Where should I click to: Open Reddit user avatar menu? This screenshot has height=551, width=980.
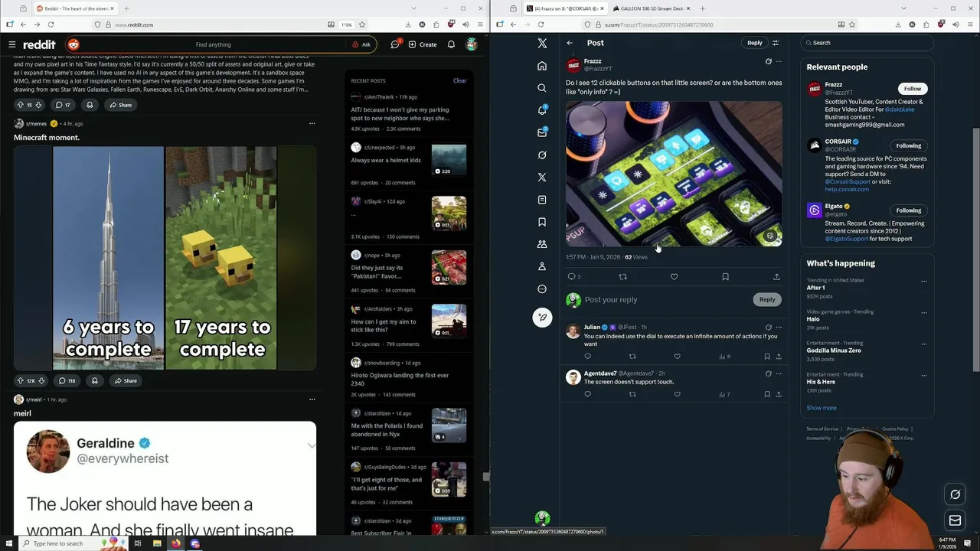472,44
